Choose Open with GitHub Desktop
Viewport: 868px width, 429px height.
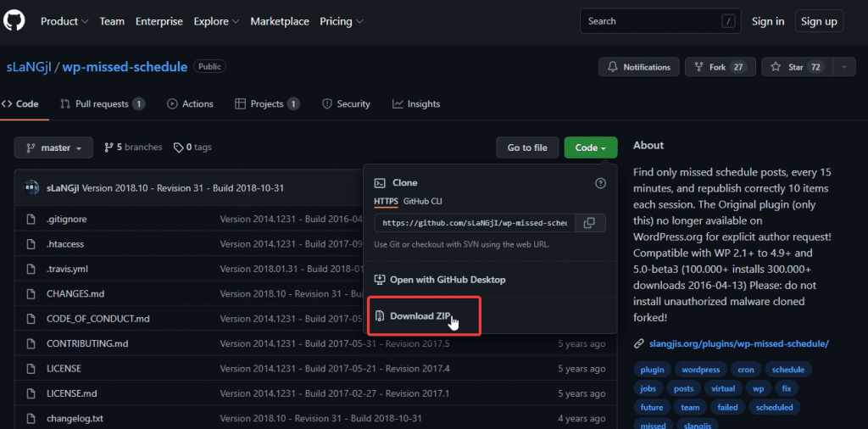[x=440, y=280]
